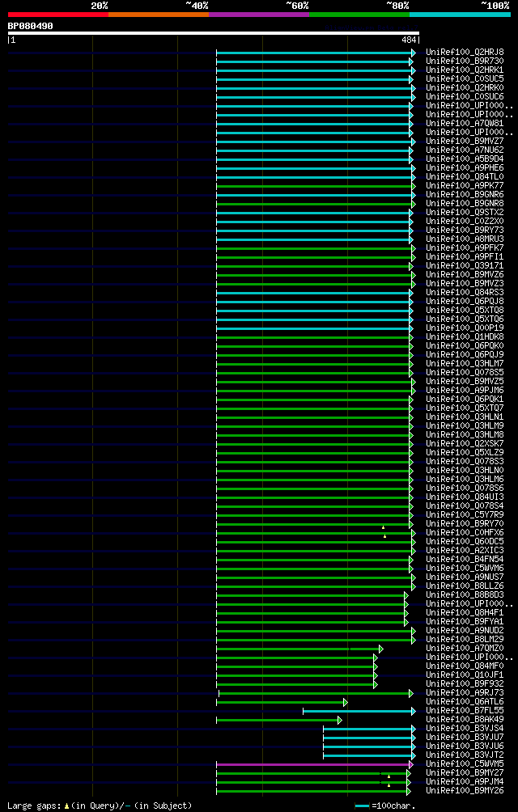Click the cyan ~100% identity legend segment
Viewport: 518px width, 812px height.
460,15
